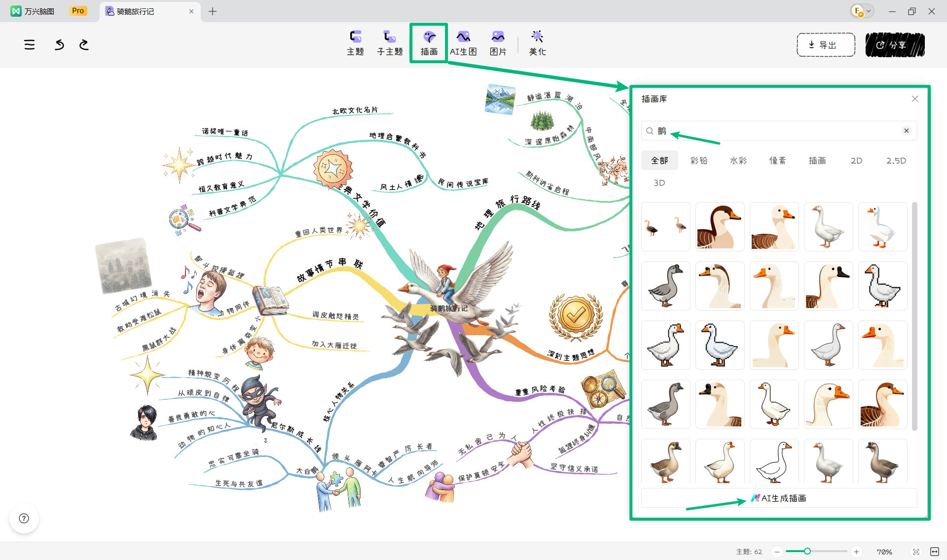
Task: Click the undo arrow icon
Action: [x=59, y=45]
